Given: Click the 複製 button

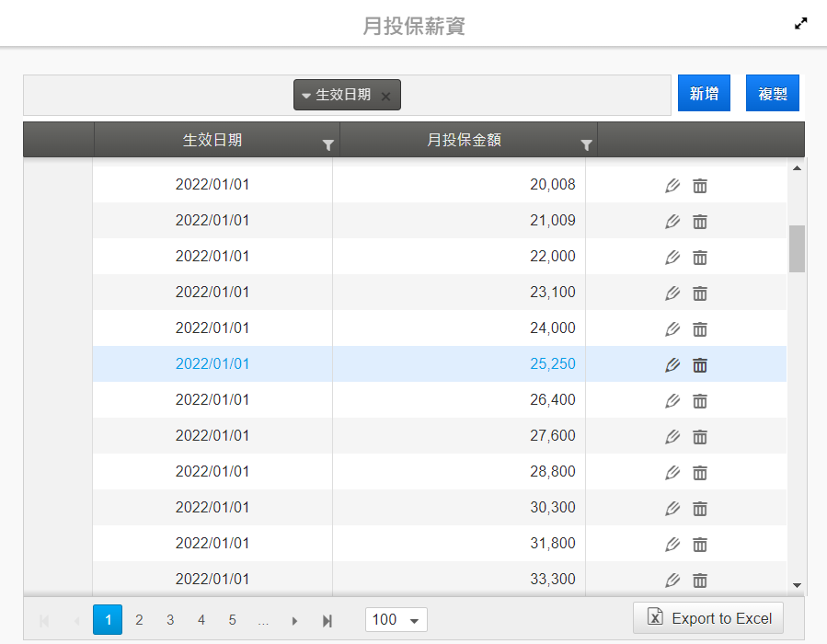Looking at the screenshot, I should (772, 94).
